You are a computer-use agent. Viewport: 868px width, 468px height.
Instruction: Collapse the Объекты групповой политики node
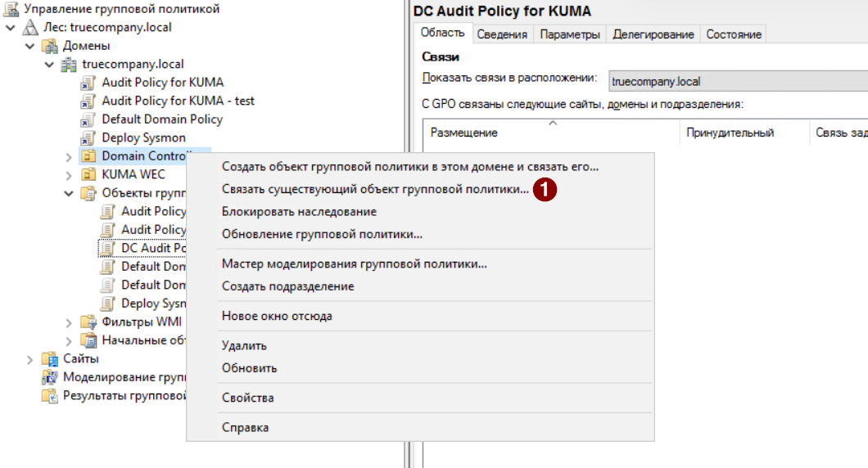69,194
